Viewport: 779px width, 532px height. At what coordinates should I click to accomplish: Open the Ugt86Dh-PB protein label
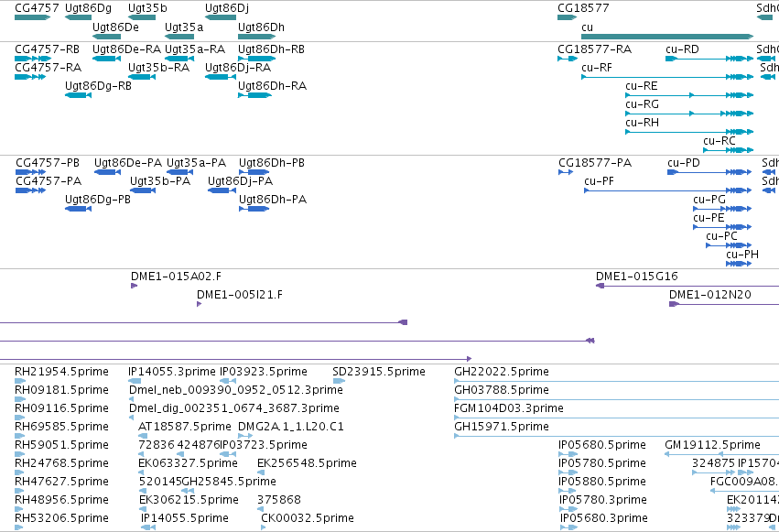coord(272,163)
